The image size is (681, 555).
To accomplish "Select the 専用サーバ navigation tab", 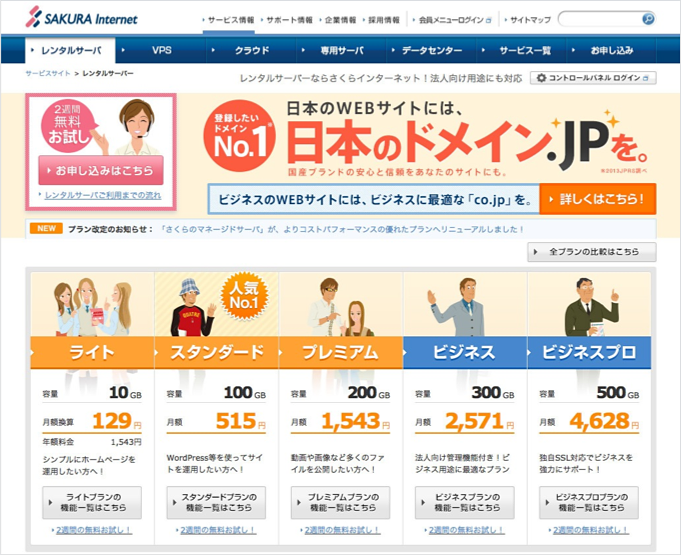I will point(342,50).
